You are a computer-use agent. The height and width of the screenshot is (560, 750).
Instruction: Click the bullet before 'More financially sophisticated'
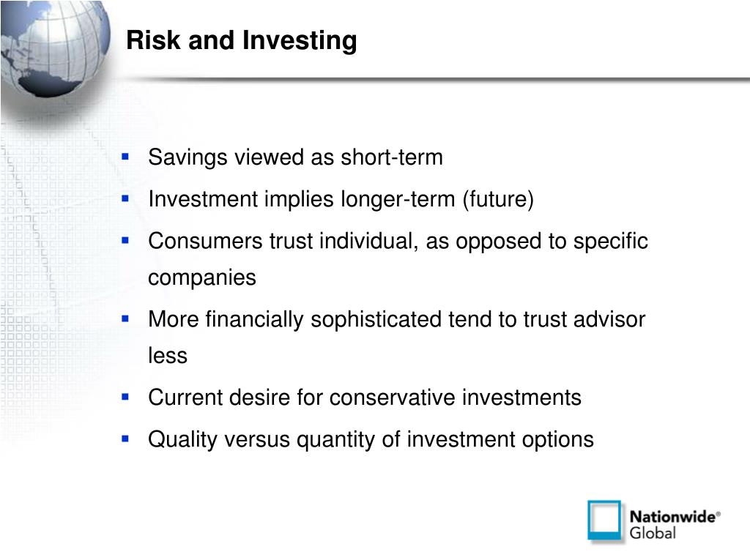click(125, 318)
